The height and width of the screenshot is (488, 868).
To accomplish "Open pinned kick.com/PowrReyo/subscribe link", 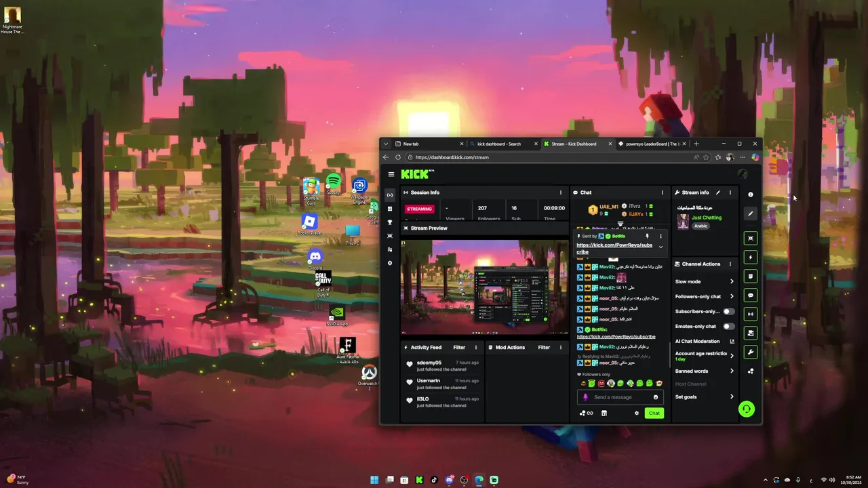I will (x=614, y=248).
